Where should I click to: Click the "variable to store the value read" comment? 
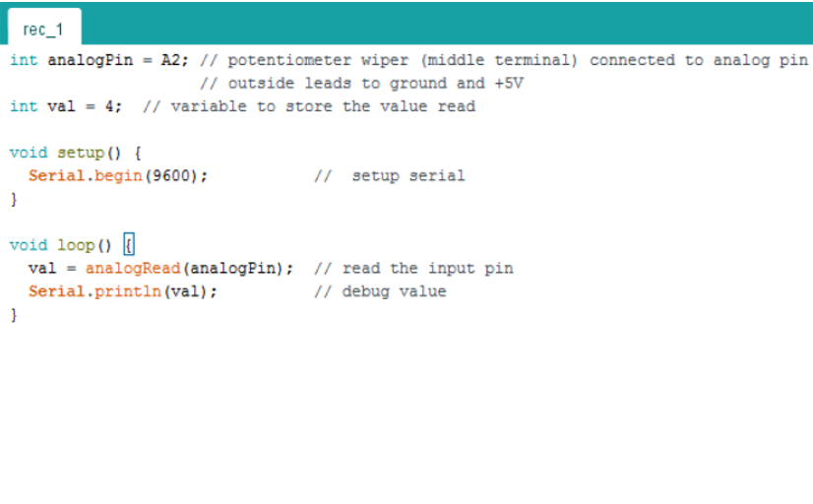pyautogui.click(x=309, y=106)
